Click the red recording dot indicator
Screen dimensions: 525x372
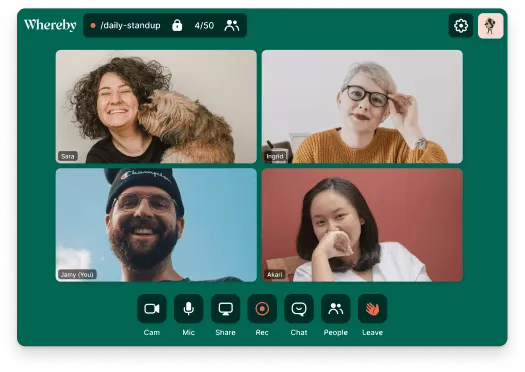coord(93,25)
